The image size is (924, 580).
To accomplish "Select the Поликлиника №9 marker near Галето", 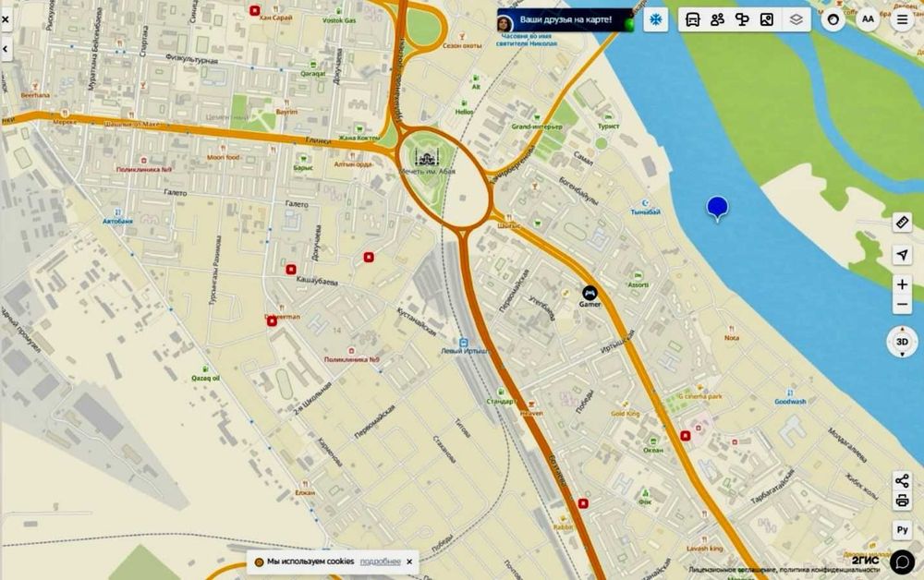I will (144, 160).
